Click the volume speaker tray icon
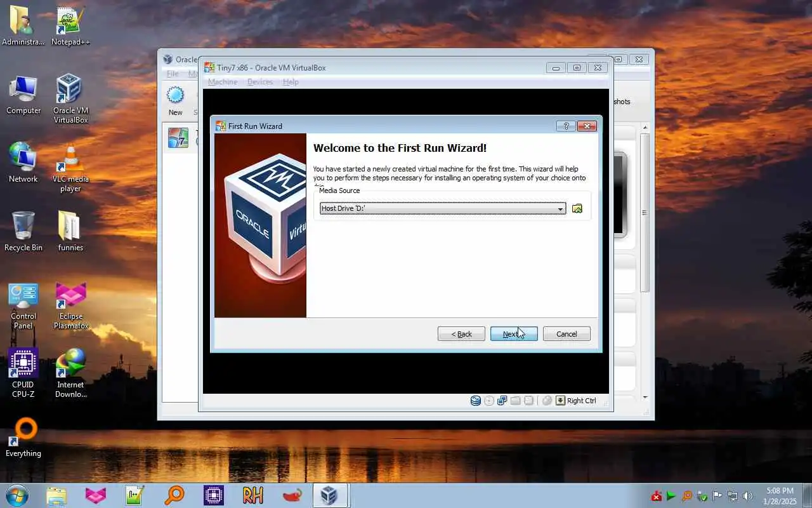 pos(748,496)
